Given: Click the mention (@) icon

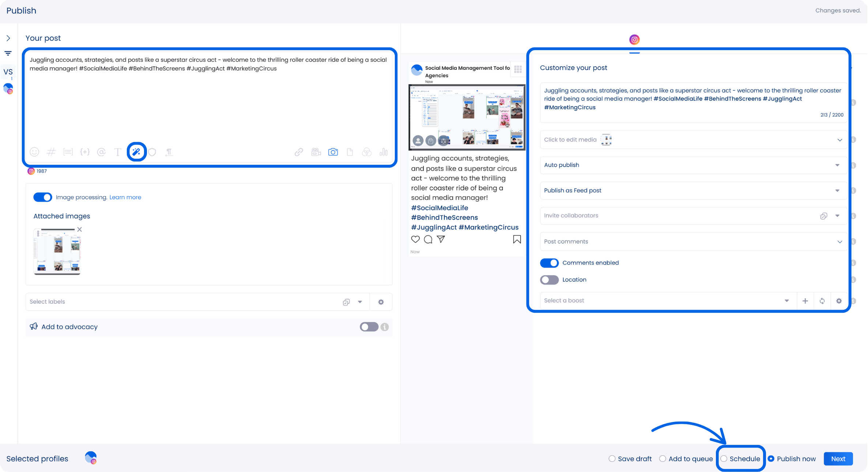Looking at the screenshot, I should (101, 152).
